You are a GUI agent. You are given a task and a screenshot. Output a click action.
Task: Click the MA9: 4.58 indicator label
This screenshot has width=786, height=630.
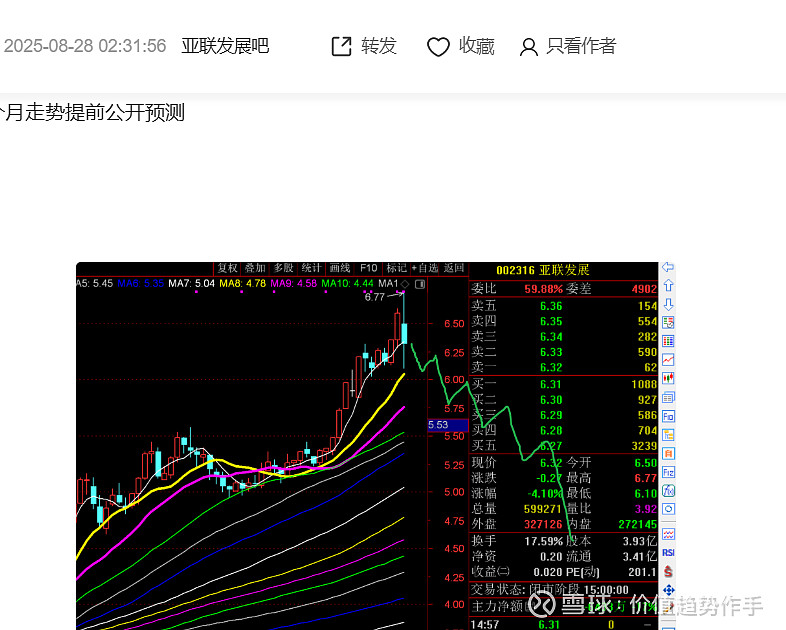click(294, 284)
